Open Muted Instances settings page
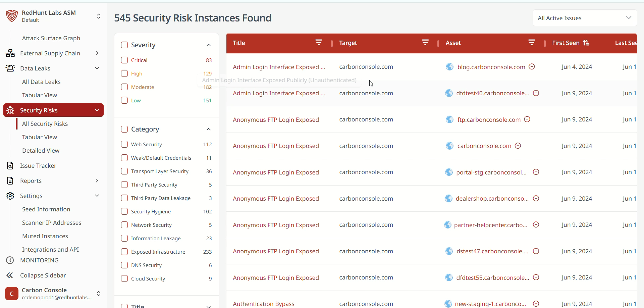Image resolution: width=644 pixels, height=308 pixels. click(45, 236)
